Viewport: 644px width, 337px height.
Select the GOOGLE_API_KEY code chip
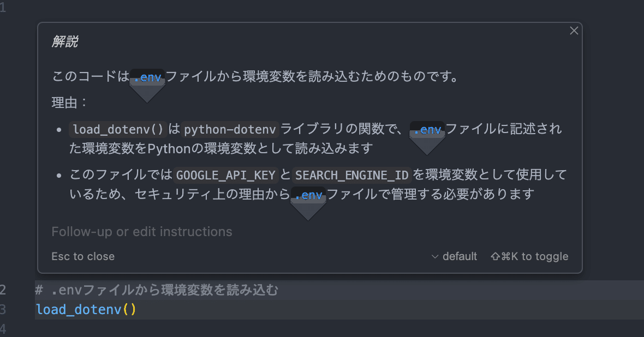[x=226, y=174]
